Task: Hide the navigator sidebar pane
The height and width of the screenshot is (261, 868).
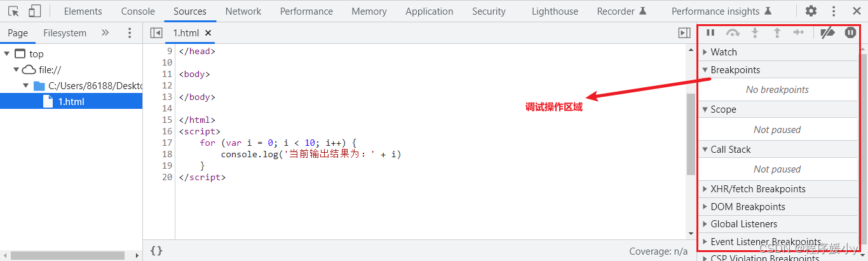Action: tap(156, 32)
